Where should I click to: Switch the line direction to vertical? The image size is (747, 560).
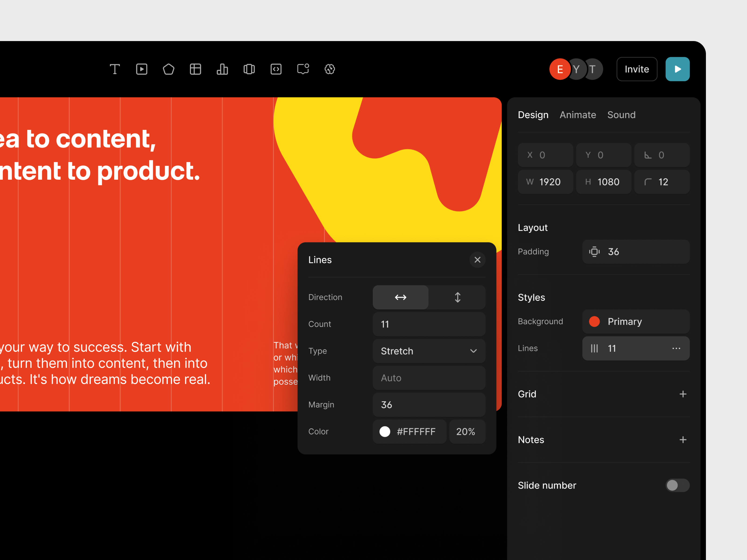point(457,297)
